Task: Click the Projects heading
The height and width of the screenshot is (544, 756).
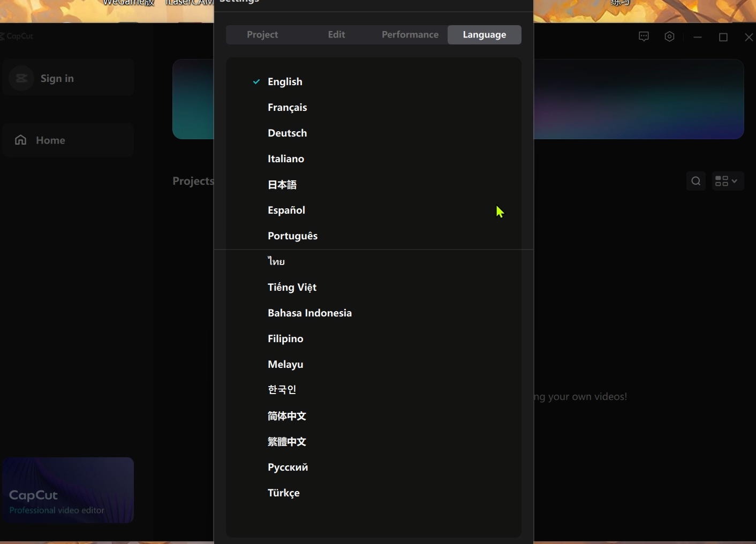Action: (193, 181)
